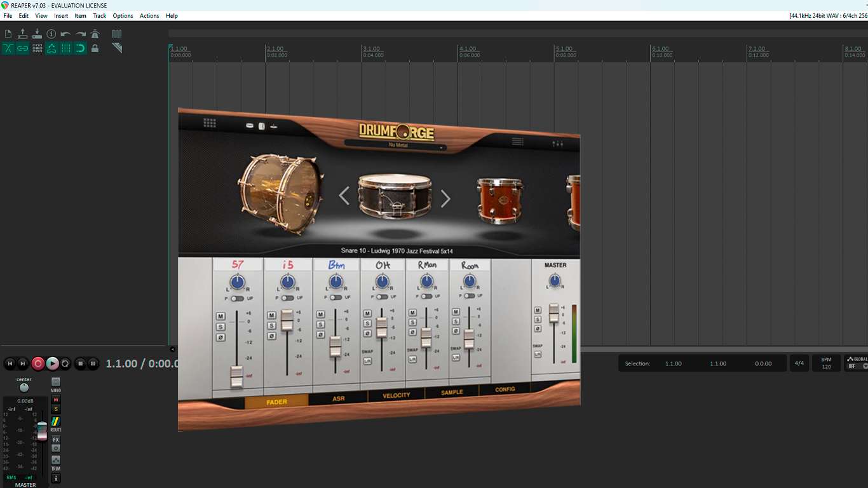Image resolution: width=868 pixels, height=488 pixels.
Task: Click the L/R swap button on Room channel
Action: [x=456, y=358]
